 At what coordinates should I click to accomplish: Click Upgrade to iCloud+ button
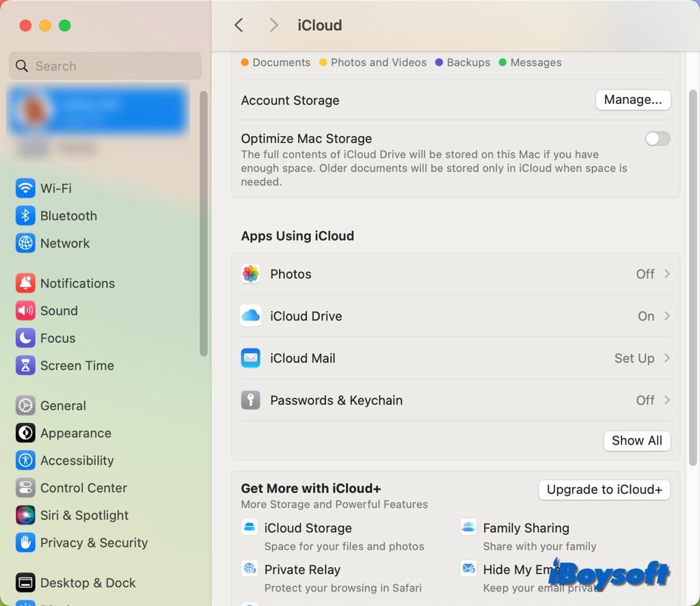[x=604, y=490]
